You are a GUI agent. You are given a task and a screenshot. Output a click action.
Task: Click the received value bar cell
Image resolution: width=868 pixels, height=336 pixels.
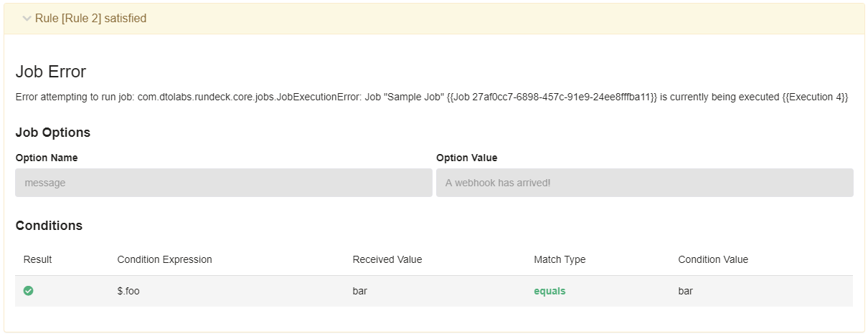tap(360, 292)
